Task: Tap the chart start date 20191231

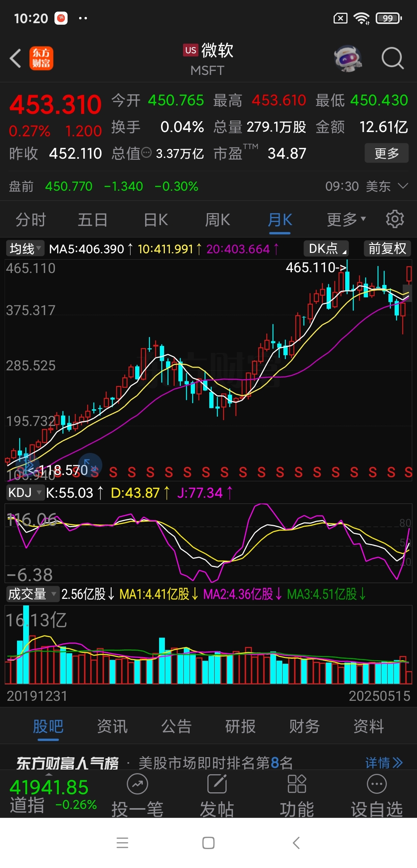Action: click(37, 696)
